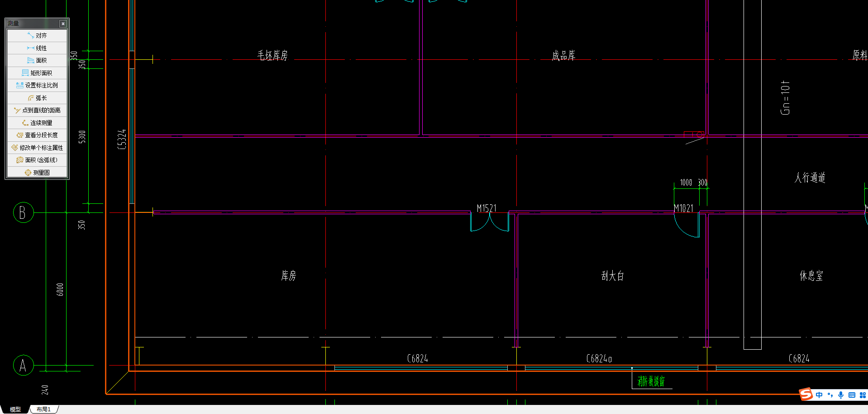Open 查看分段长度 segment length viewer

tap(37, 135)
